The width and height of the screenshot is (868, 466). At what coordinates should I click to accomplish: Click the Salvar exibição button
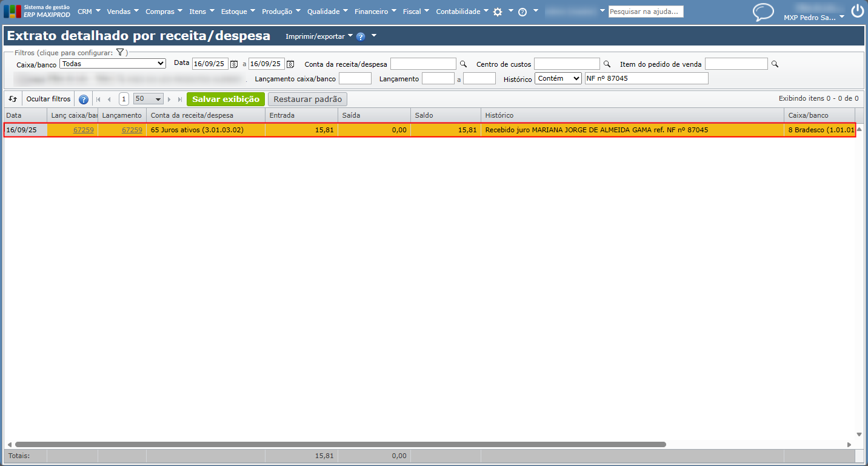(x=225, y=99)
